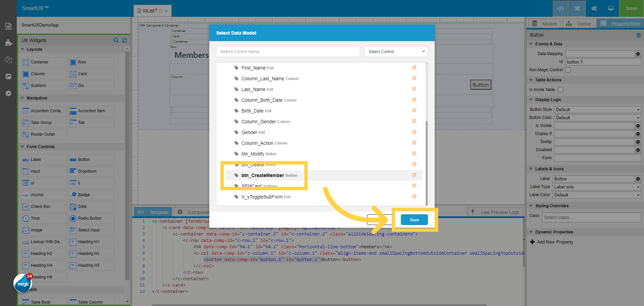644x306 pixels.
Task: Open the widget search magnifier icon
Action: point(116,40)
